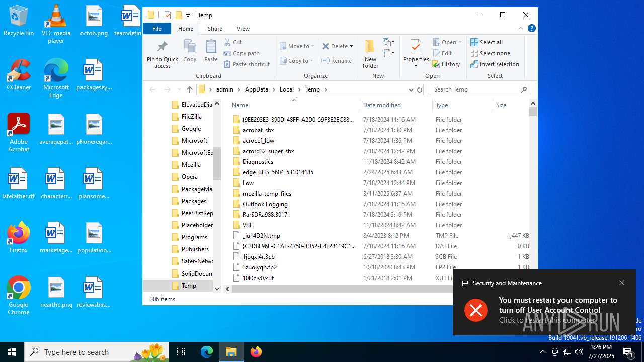Refresh the Temp folder view
644x362 pixels.
420,89
